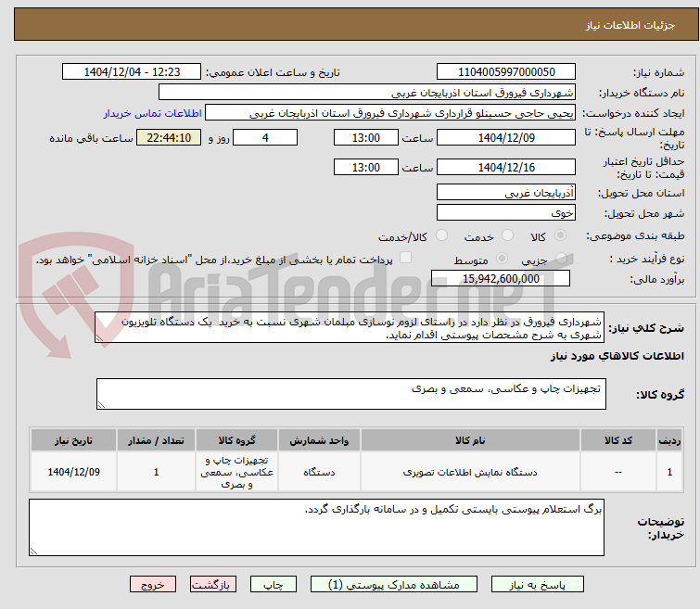Click the کد کالا column header
This screenshot has height=609, width=700.
(x=617, y=440)
